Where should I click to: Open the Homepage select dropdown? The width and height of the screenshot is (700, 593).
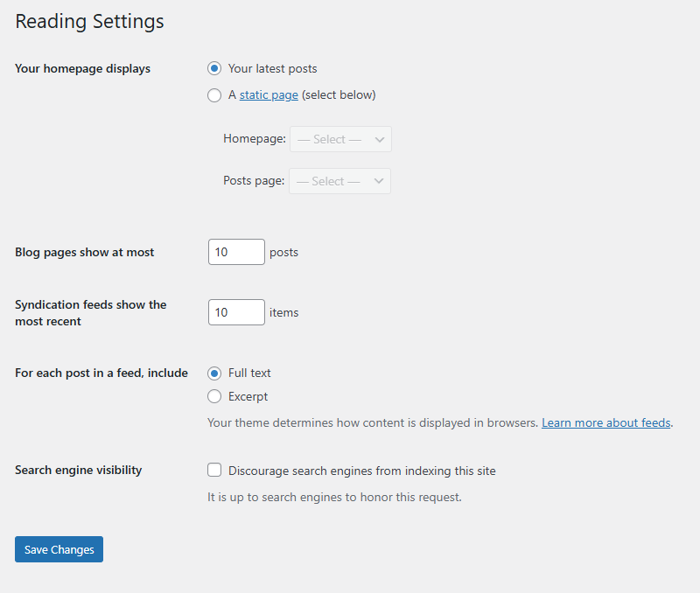[x=340, y=139]
